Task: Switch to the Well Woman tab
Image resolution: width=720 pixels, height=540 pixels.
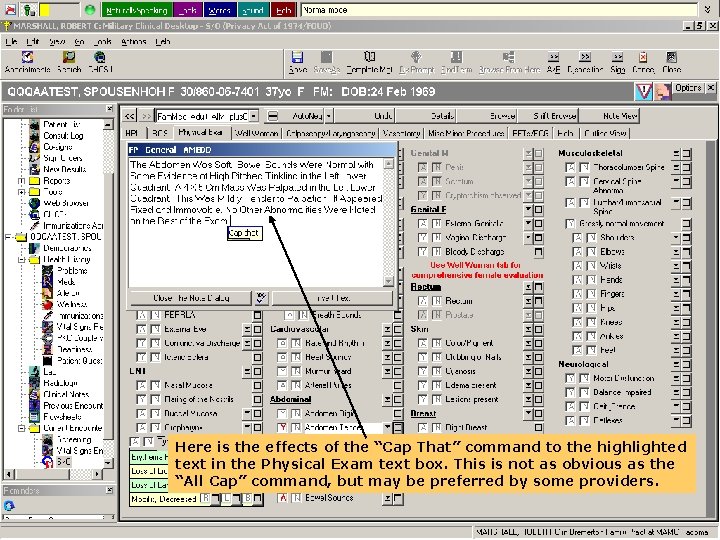Action: click(256, 133)
